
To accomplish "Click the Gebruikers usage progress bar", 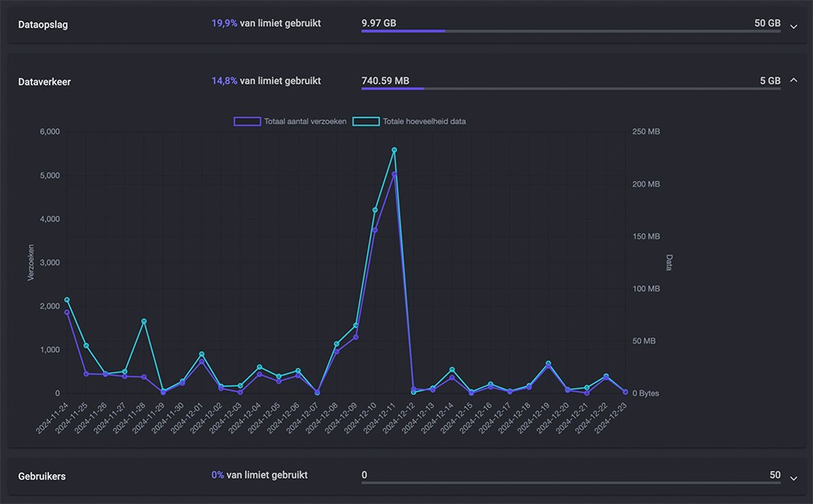I will click(x=571, y=483).
